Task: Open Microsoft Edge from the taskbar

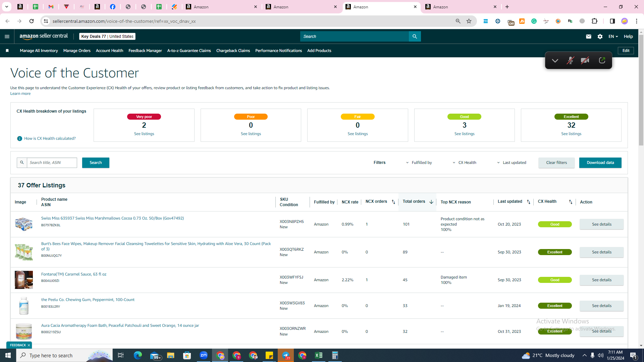Action: click(138, 355)
